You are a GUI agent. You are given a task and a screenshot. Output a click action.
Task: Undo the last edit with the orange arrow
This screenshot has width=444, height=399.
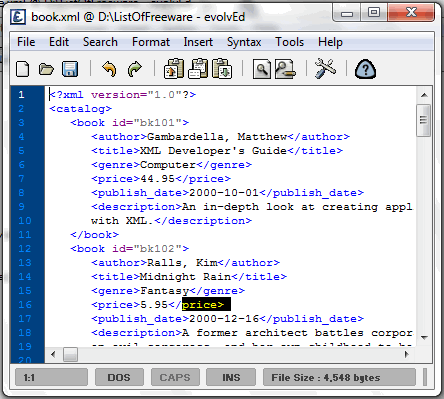[109, 69]
